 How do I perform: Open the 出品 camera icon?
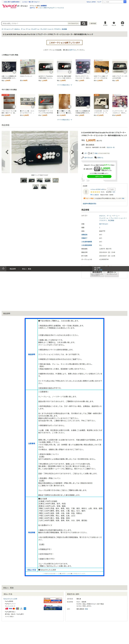pos(122,23)
